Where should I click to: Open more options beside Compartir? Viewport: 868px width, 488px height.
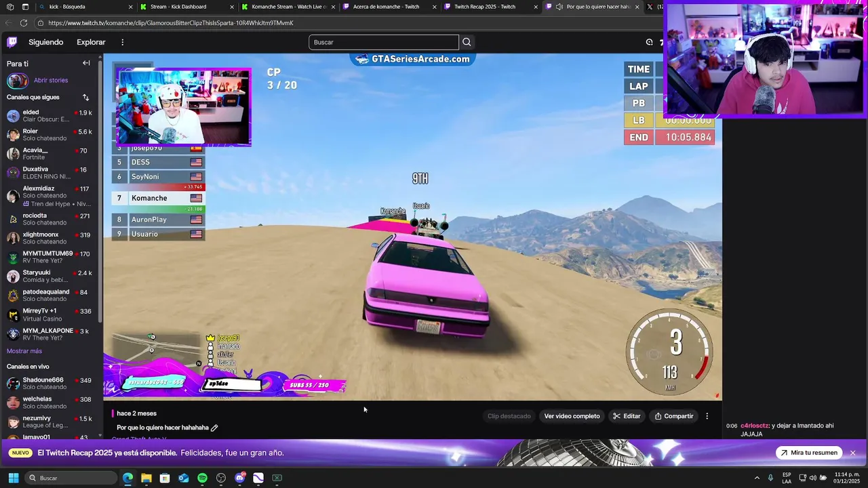pyautogui.click(x=707, y=416)
